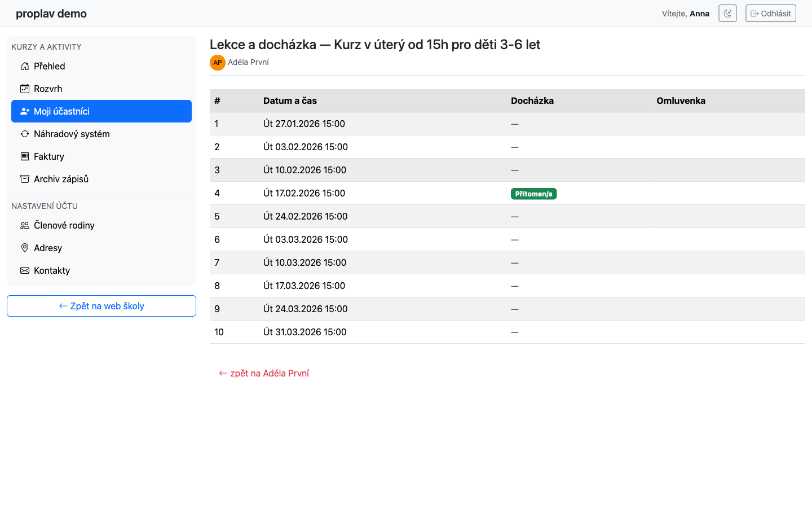This screenshot has height=508, width=812.
Task: Click the envelope icon beside Kontakty
Action: coord(25,270)
